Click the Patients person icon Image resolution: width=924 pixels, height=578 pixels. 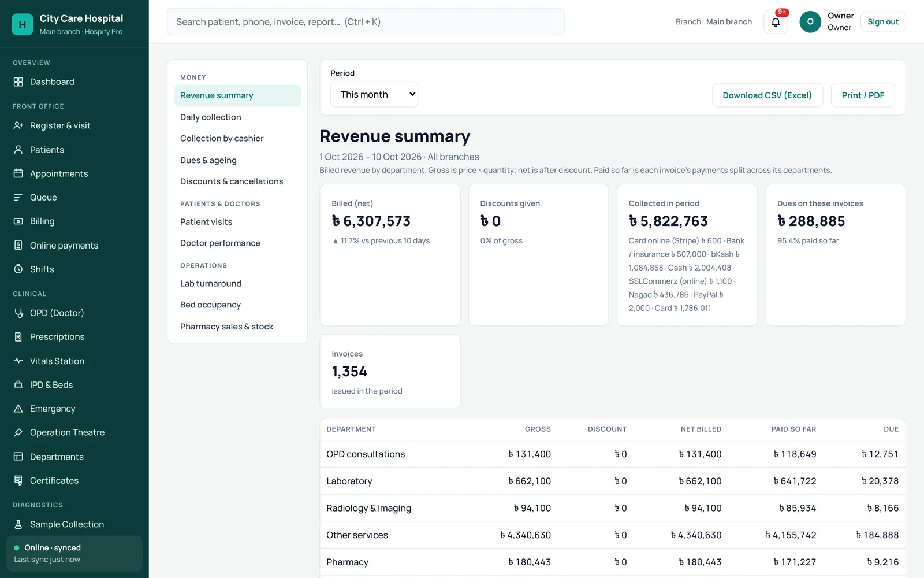18,150
